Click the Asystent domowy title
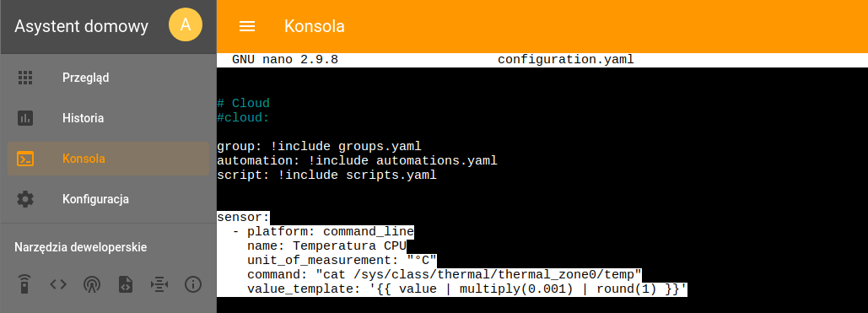This screenshot has height=313, width=868. click(x=81, y=27)
